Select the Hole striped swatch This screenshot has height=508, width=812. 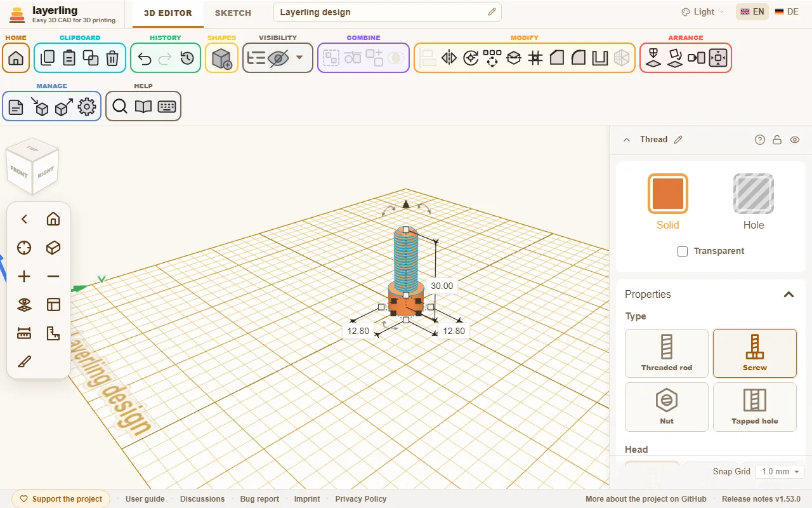pos(753,193)
